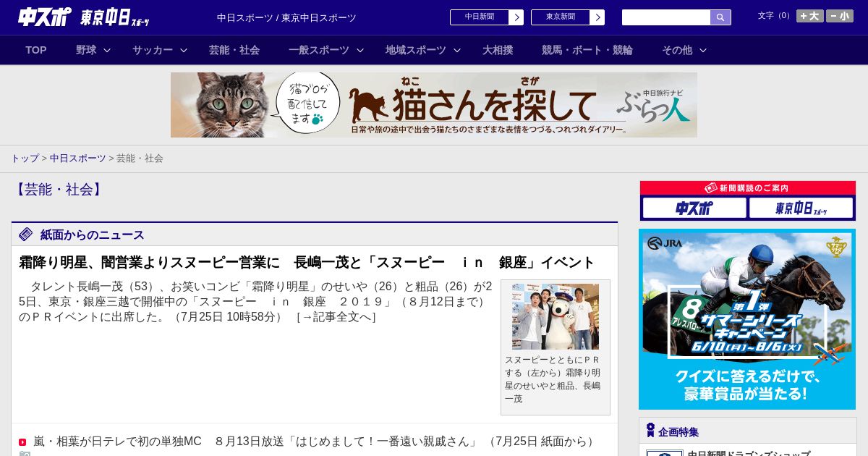868x456 pixels.
Task: Click the 新聞購読のご案内 header
Action: click(748, 187)
